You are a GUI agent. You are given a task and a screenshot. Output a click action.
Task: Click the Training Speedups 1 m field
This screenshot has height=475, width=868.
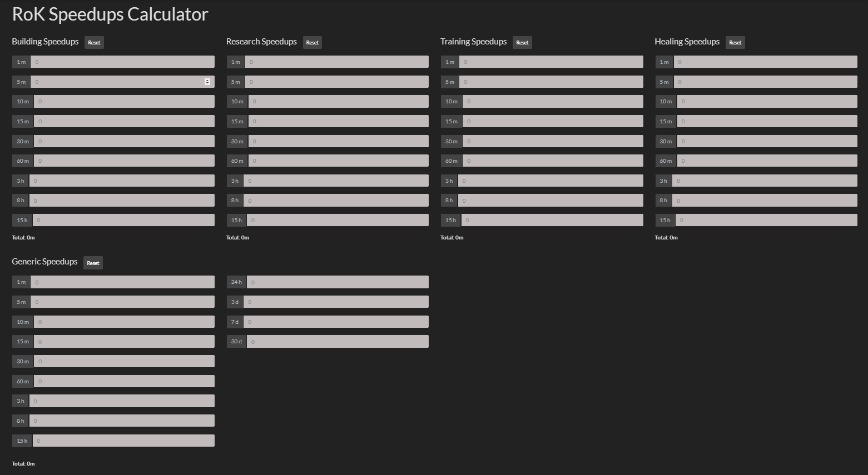[x=551, y=62]
